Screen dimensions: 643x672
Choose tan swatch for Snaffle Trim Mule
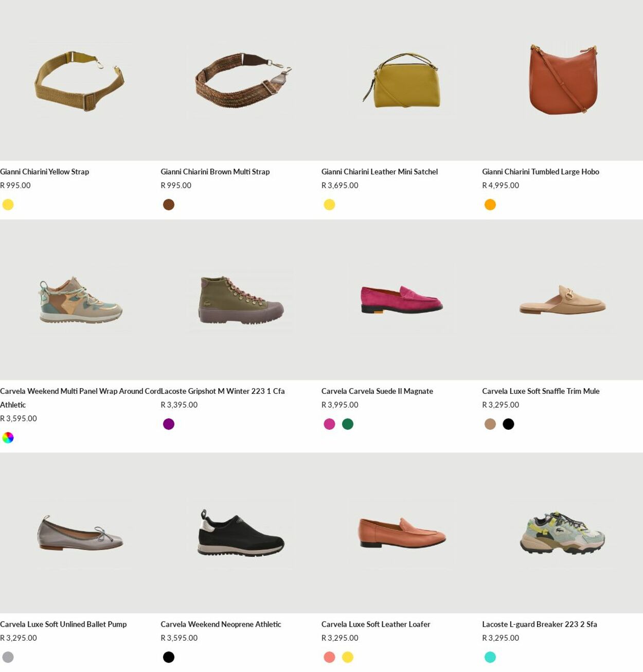point(490,424)
